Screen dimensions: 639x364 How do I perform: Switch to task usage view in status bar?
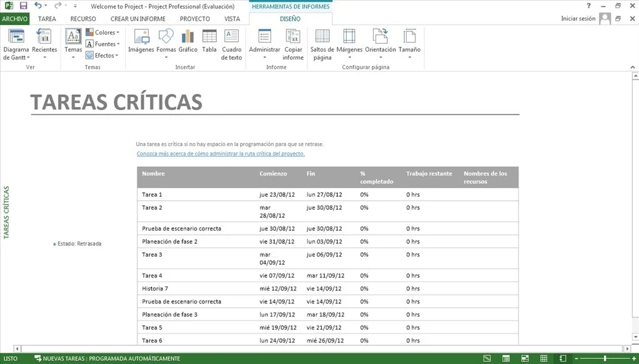506,358
